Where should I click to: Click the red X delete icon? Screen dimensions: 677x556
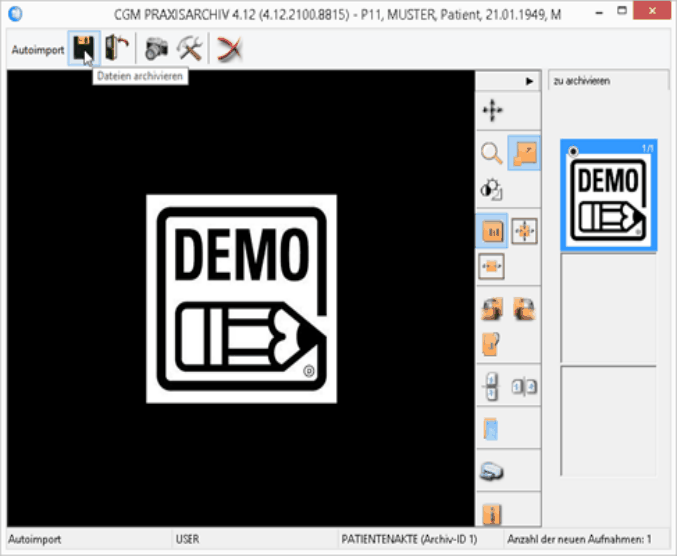click(x=230, y=48)
